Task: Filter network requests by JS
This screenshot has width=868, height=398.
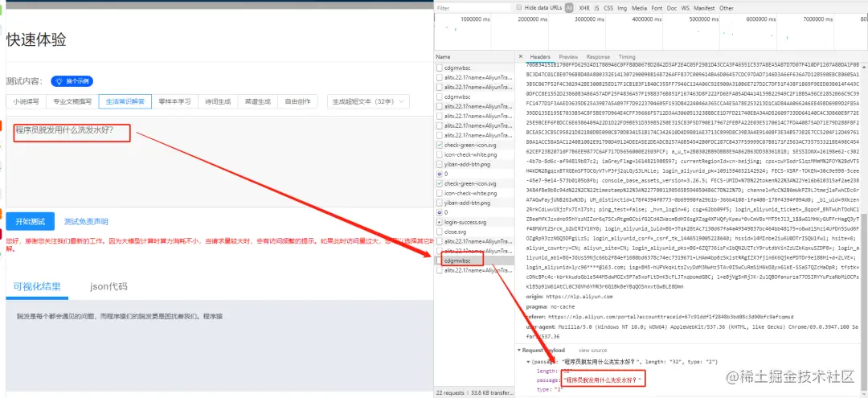Action: click(x=596, y=8)
